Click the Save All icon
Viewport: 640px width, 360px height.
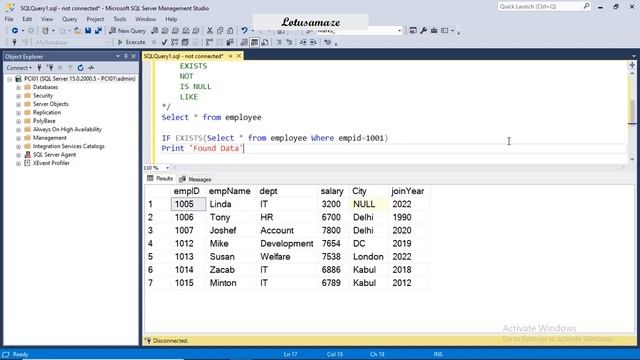(98, 31)
